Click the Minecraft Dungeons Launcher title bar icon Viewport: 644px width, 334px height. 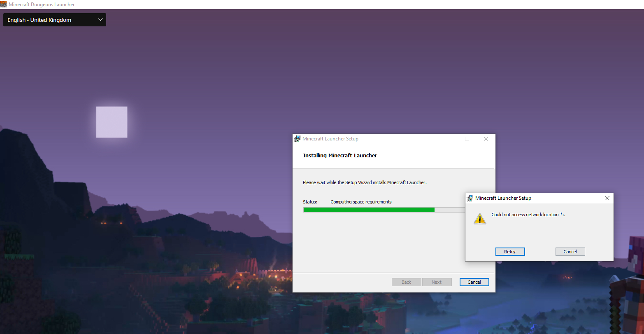tap(3, 4)
